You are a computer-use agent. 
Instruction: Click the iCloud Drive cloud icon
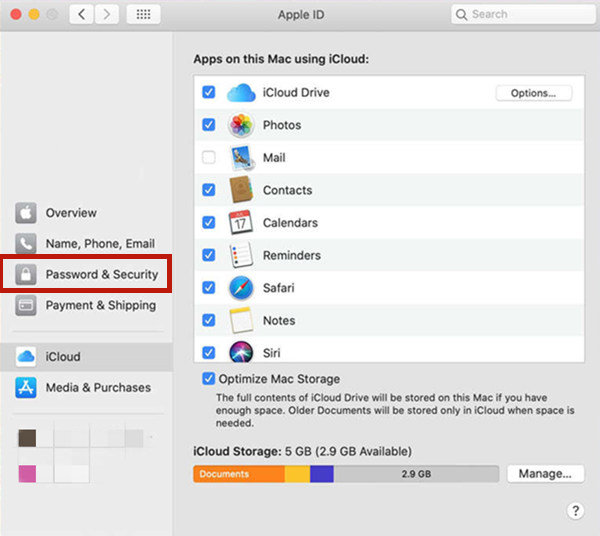tap(241, 93)
